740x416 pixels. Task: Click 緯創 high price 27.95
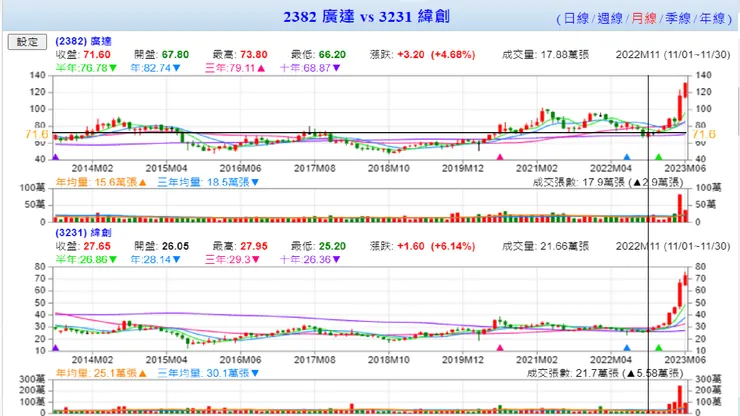[x=253, y=246]
